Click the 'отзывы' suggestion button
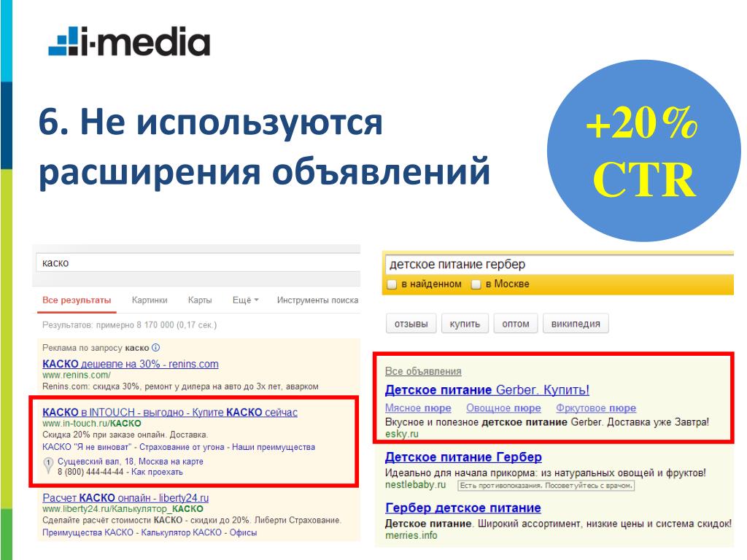747x560 pixels. pos(411,324)
